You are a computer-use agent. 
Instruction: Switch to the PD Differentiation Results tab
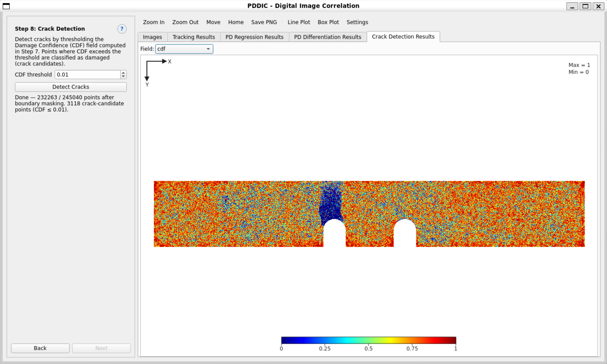[x=328, y=37]
